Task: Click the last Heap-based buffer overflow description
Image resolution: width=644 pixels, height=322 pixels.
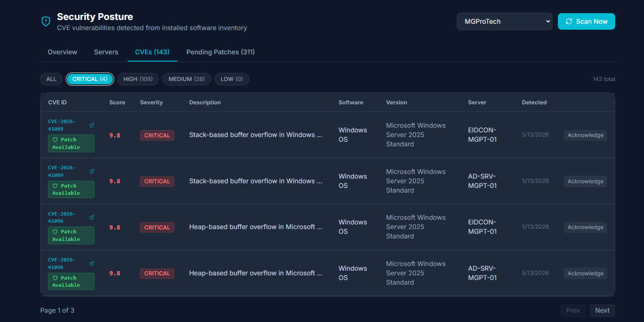Action: (x=256, y=273)
